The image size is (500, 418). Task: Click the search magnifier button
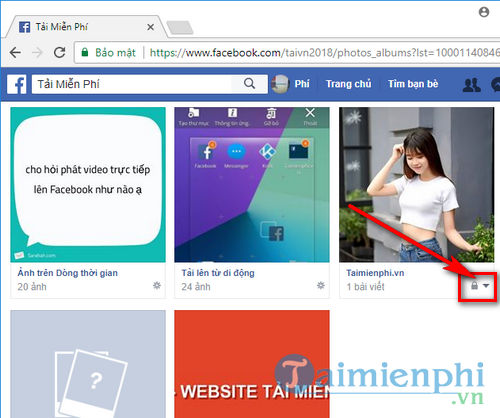point(249,84)
